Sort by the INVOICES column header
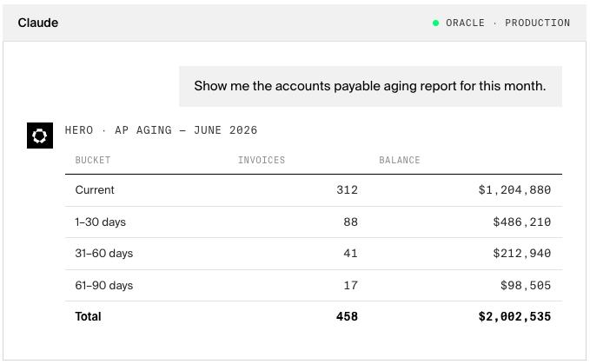The image size is (590, 364). 262,160
